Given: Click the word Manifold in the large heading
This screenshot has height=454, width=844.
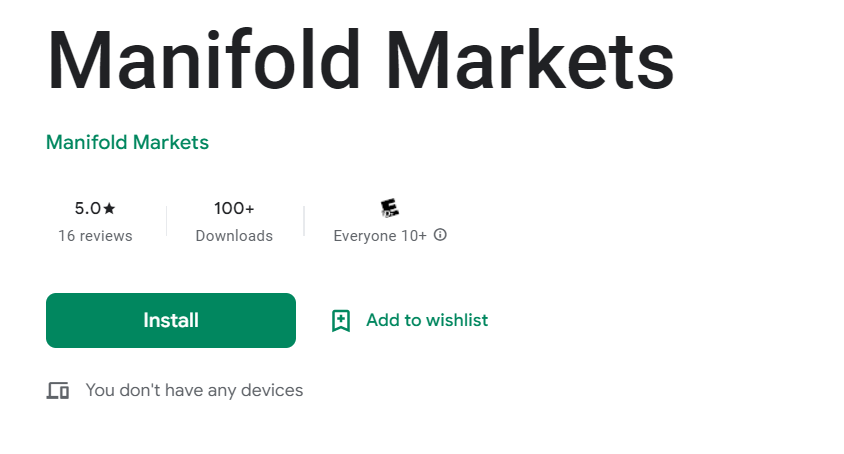Looking at the screenshot, I should tap(203, 60).
